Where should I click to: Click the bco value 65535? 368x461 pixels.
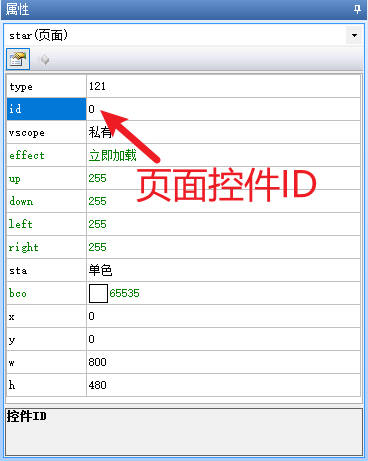(x=124, y=293)
